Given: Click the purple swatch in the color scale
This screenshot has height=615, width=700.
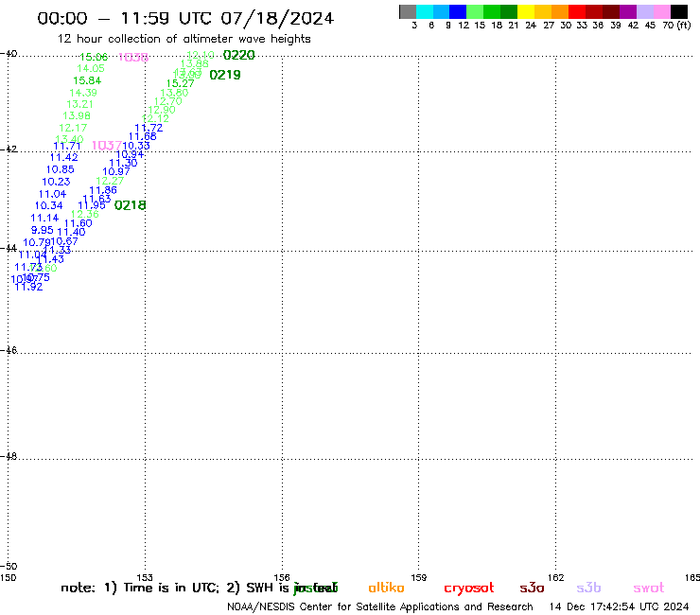Looking at the screenshot, I should point(628,11).
